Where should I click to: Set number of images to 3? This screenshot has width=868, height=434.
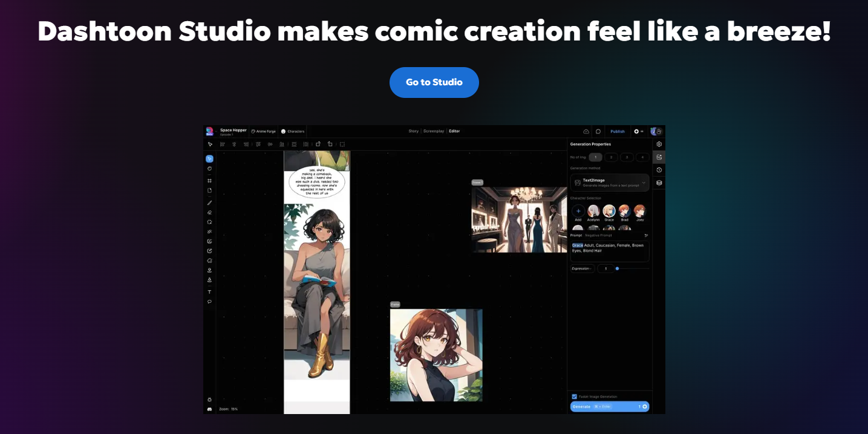point(627,157)
